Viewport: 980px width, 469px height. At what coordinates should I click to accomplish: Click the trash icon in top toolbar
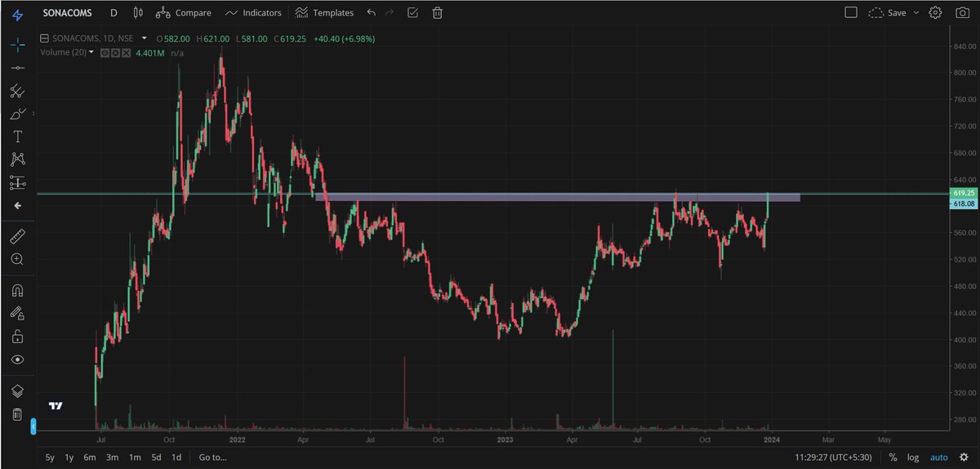[438, 12]
